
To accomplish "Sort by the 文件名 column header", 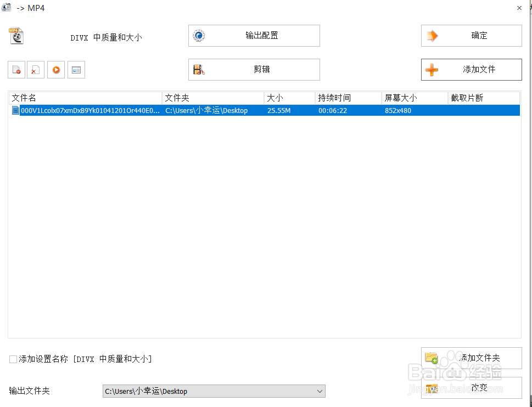I will click(86, 98).
